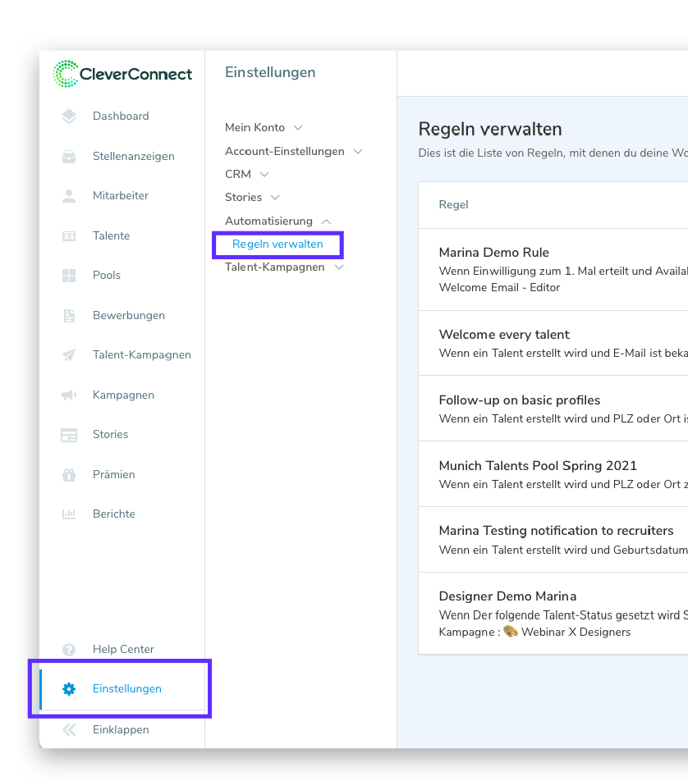Viewport: 688px width, 781px height.
Task: Click the Pools grid icon
Action: click(x=69, y=275)
